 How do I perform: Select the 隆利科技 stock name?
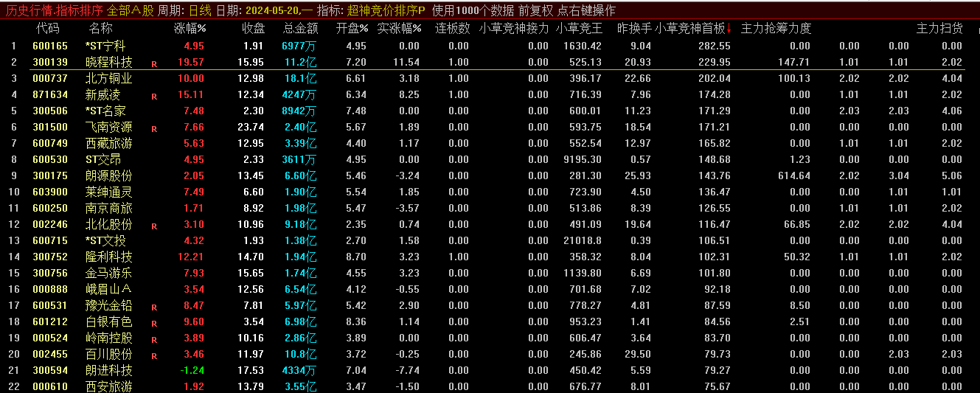109,257
